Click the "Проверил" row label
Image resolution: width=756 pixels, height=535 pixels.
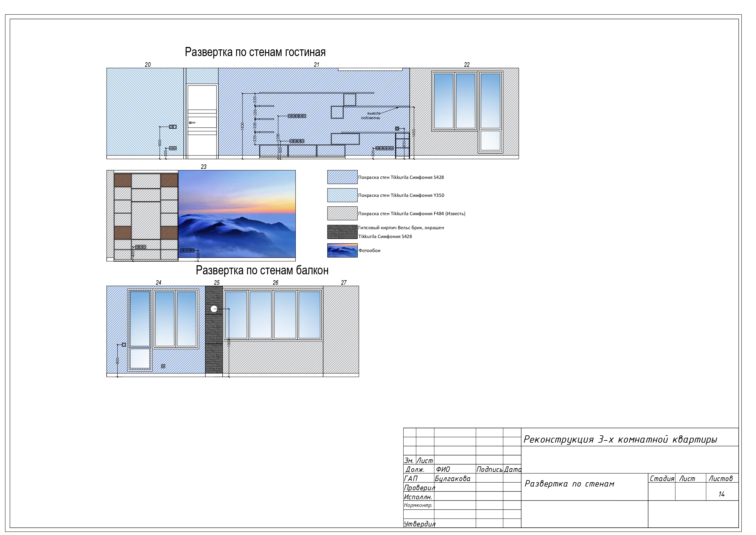tap(419, 488)
